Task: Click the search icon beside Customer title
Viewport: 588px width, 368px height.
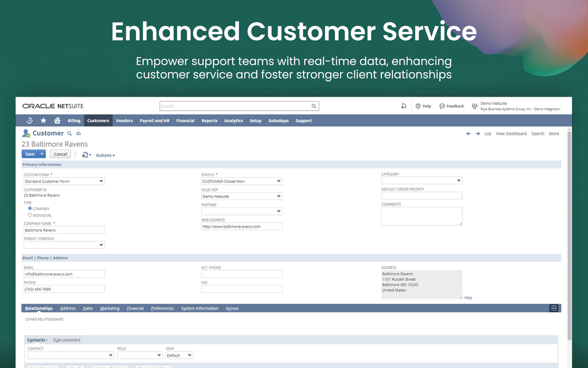Action: (69, 133)
